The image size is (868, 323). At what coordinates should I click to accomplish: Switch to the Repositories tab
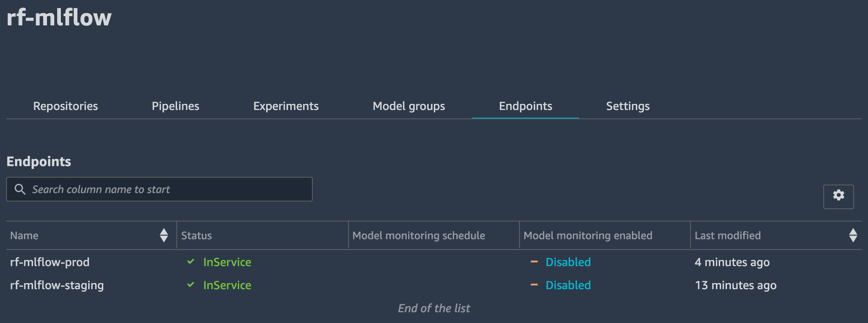coord(65,106)
